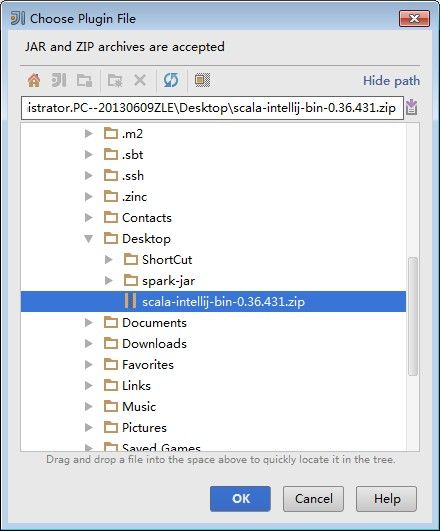440x531 pixels.
Task: Click the Hide path link
Action: point(391,81)
